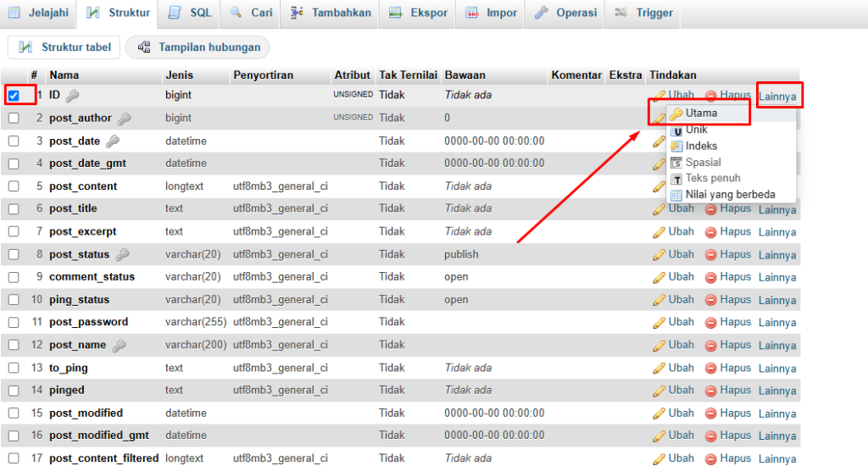Open the Tambahkan tab
Viewport: 868px width, 466px height.
[x=330, y=13]
